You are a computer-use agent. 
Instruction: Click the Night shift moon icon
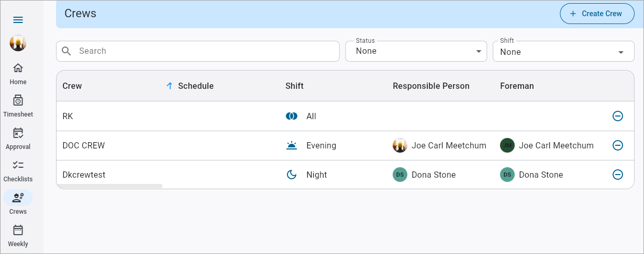click(x=292, y=175)
